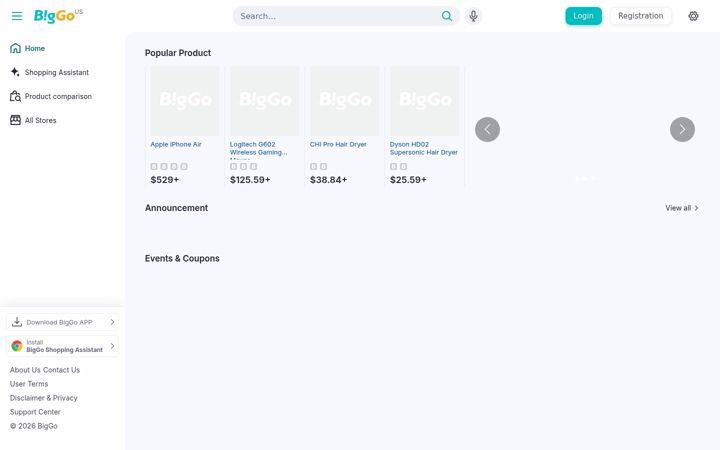This screenshot has width=720, height=450.
Task: Click the $529+ price
Action: point(164,180)
